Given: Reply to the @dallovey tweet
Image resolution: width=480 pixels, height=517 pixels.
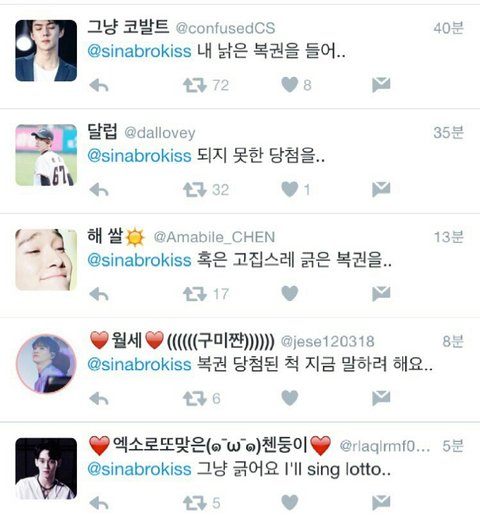Looking at the screenshot, I should 99,190.
